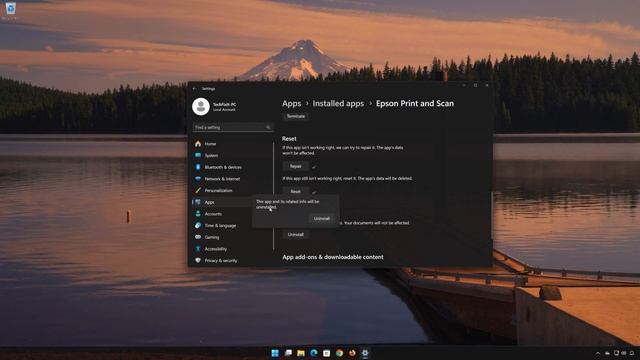Launch Firefox from taskbar

(352, 353)
